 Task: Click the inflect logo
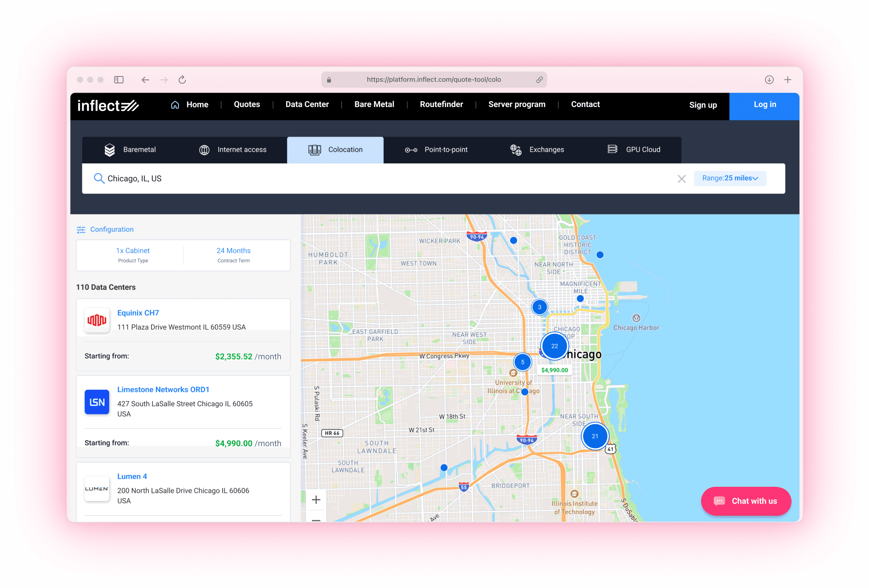pos(108,106)
